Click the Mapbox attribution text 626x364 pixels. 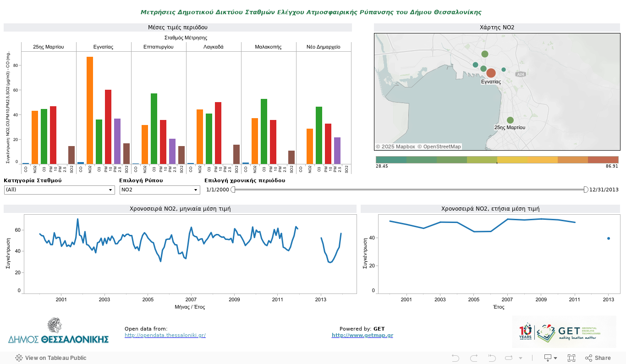click(x=395, y=147)
